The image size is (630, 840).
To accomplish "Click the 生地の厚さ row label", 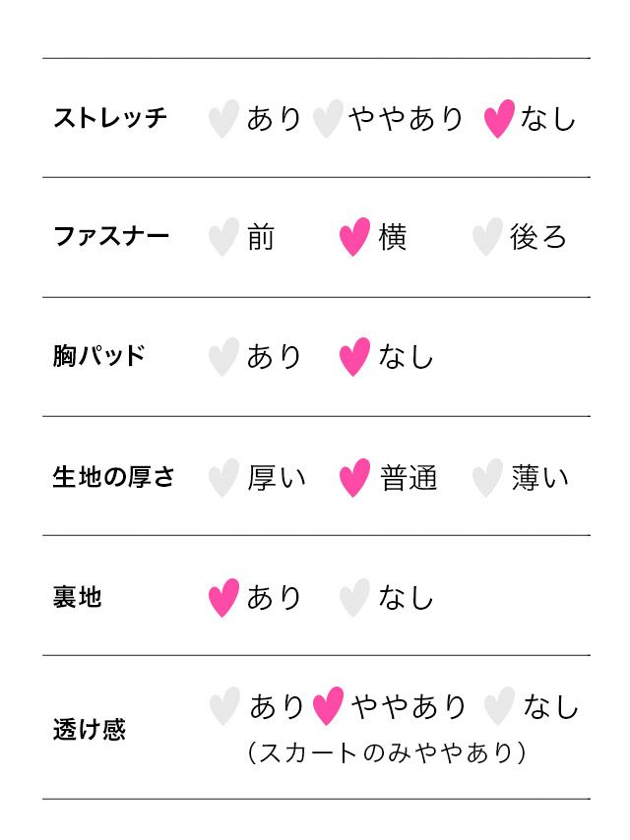I will click(113, 478).
